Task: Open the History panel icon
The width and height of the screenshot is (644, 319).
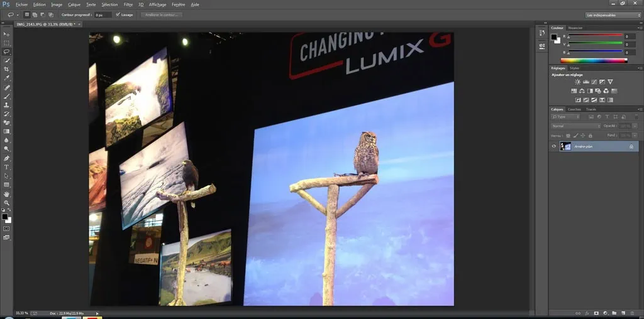Action: click(x=542, y=34)
